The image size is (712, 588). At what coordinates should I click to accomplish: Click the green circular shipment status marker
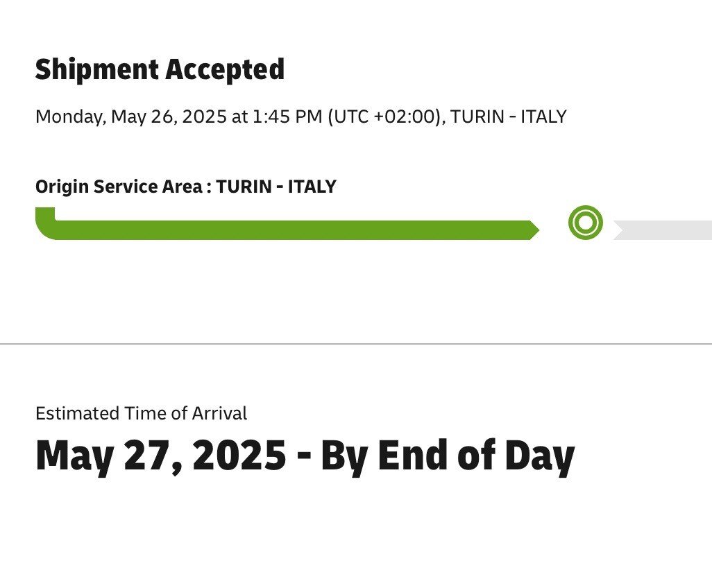point(585,223)
